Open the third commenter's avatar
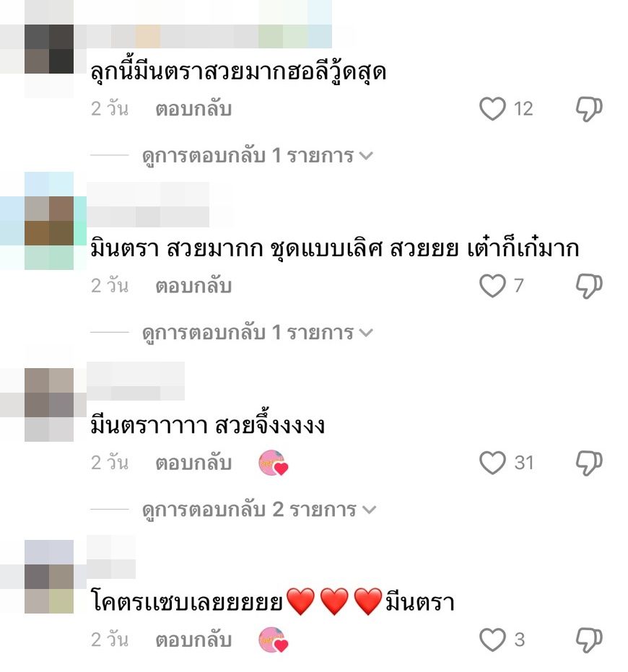This screenshot has height=672, width=628. tap(49, 404)
